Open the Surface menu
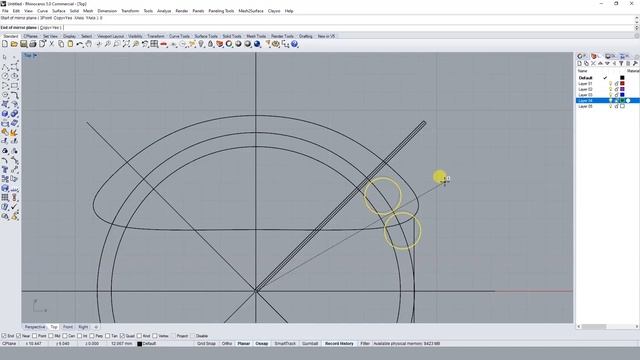 click(x=59, y=11)
